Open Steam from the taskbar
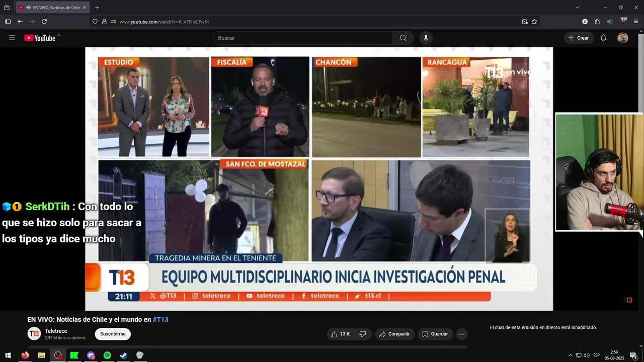The image size is (644, 362). [x=124, y=355]
